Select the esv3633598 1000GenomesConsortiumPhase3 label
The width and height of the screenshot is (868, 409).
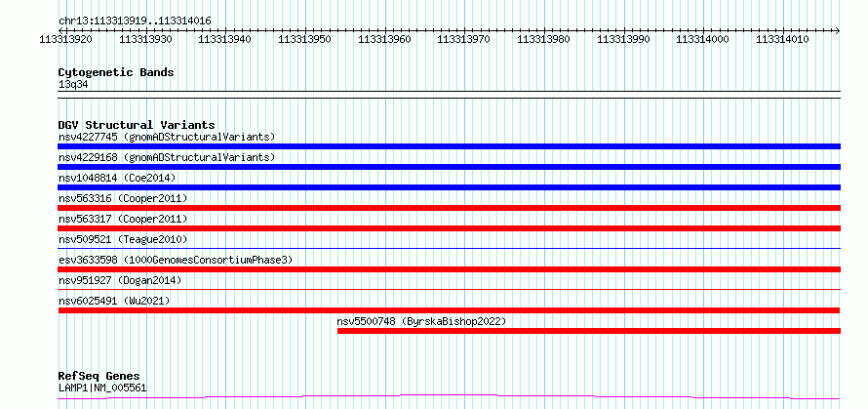(176, 260)
